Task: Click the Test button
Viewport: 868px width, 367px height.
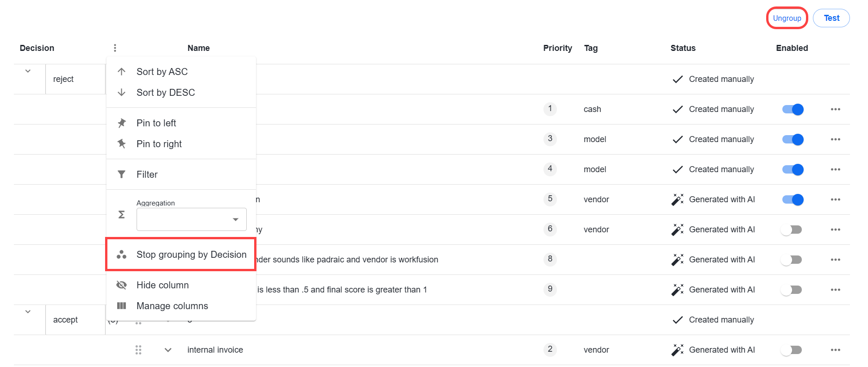Action: point(831,18)
